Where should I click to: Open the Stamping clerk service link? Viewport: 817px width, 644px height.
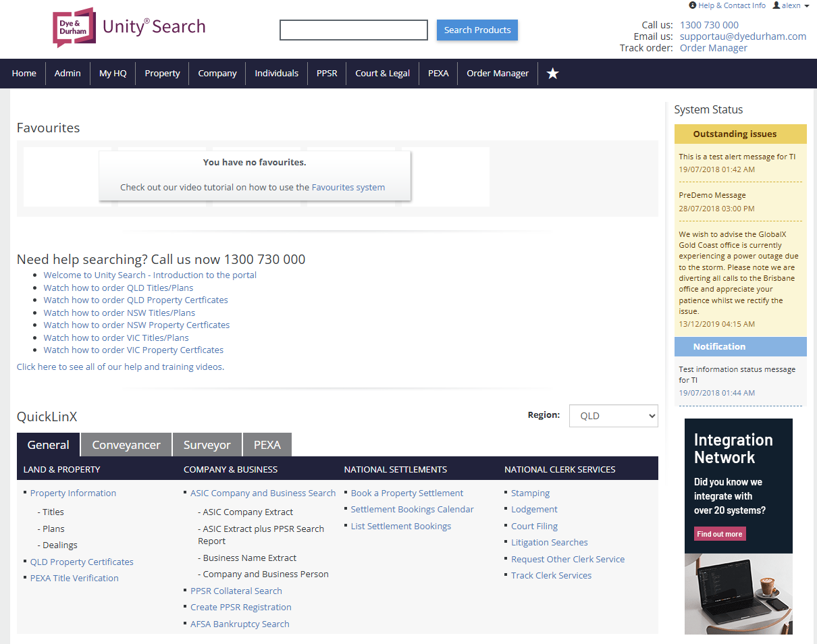530,493
